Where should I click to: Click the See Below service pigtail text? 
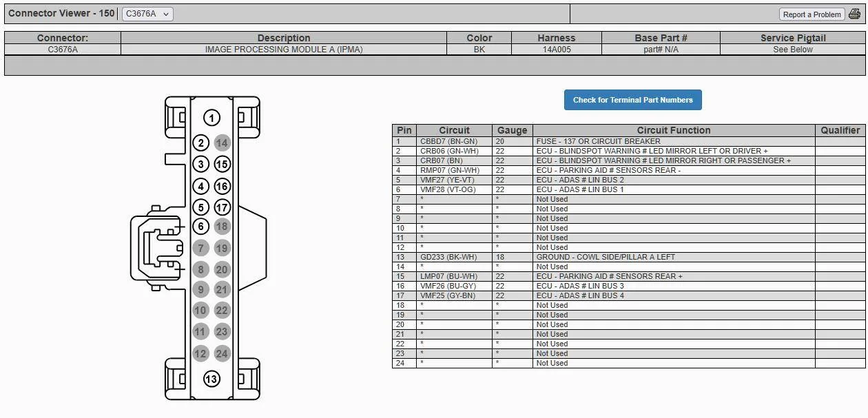tap(793, 50)
